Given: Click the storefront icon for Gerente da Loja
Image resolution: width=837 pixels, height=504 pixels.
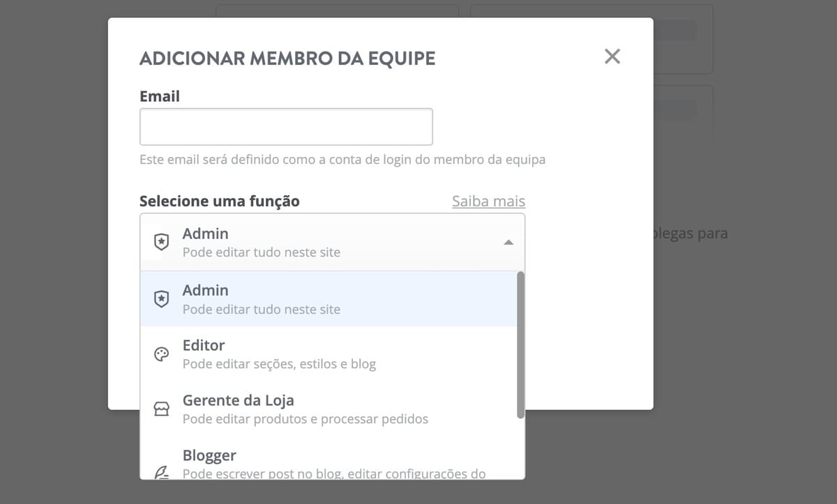Looking at the screenshot, I should (x=161, y=409).
